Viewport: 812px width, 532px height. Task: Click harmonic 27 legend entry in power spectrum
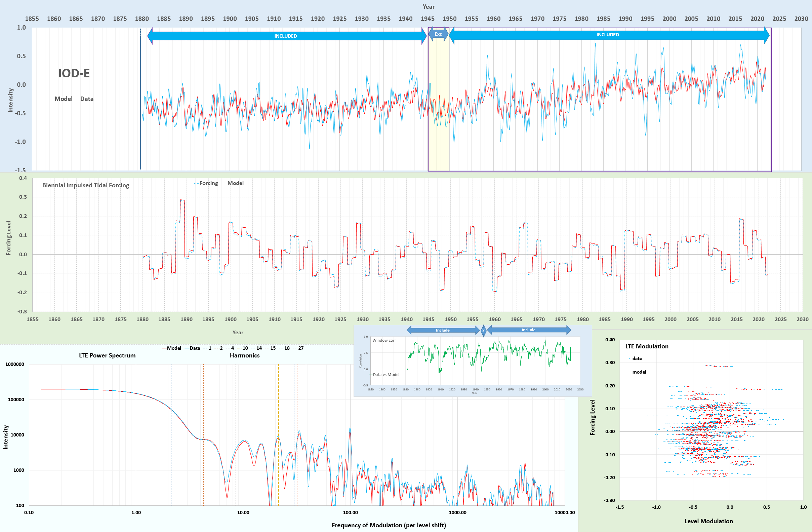tap(300, 348)
